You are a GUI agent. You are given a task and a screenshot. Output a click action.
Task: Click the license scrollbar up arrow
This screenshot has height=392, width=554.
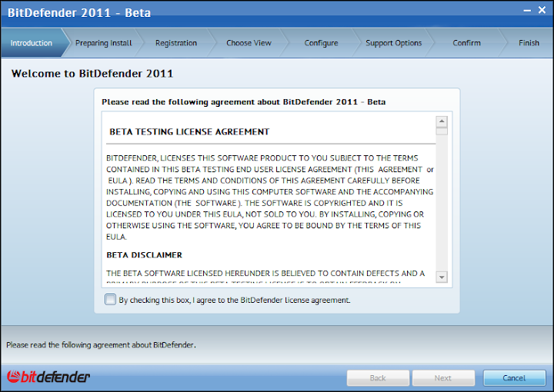pyautogui.click(x=442, y=121)
